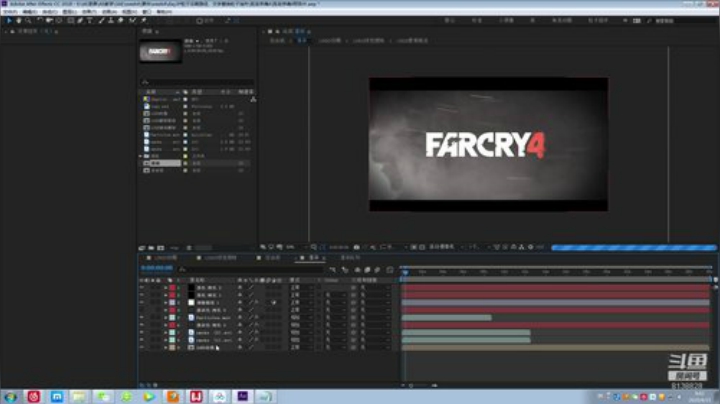Click the FARCRY composition thumbnail in Project panel

(x=161, y=51)
